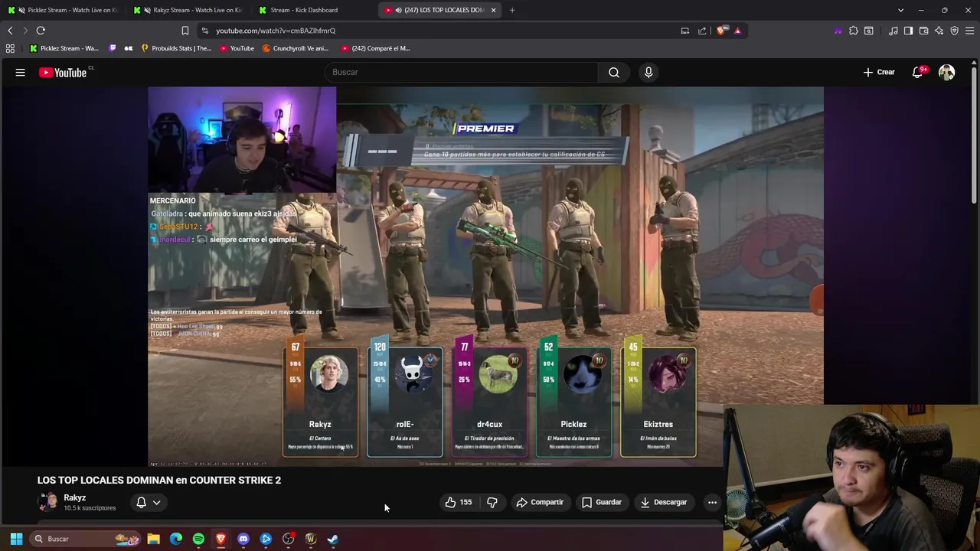Dislike the video
The image size is (980, 551).
pos(492,502)
